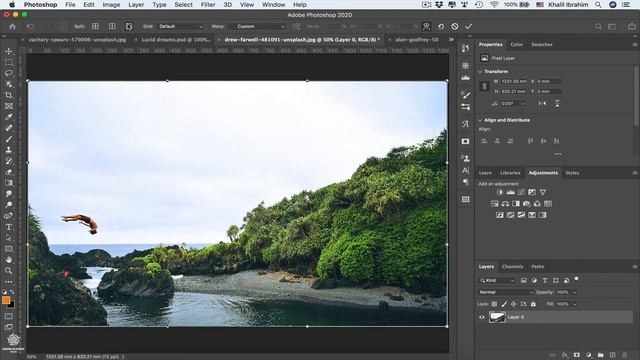Screen dimensions: 640x360
Task: Open the Properties panel menu button
Action: point(635,44)
